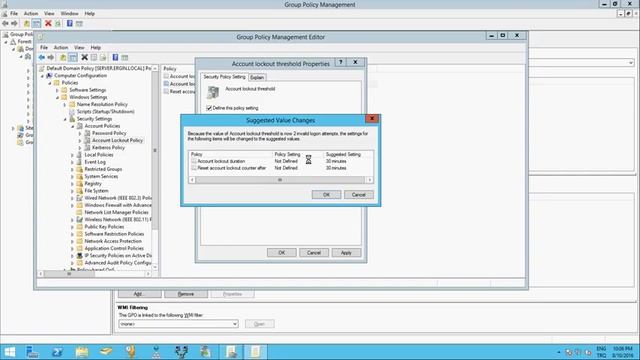640x360 pixels.
Task: Click the Forward arrow in Group Policy Management Editor toolbar
Action: 51,58
